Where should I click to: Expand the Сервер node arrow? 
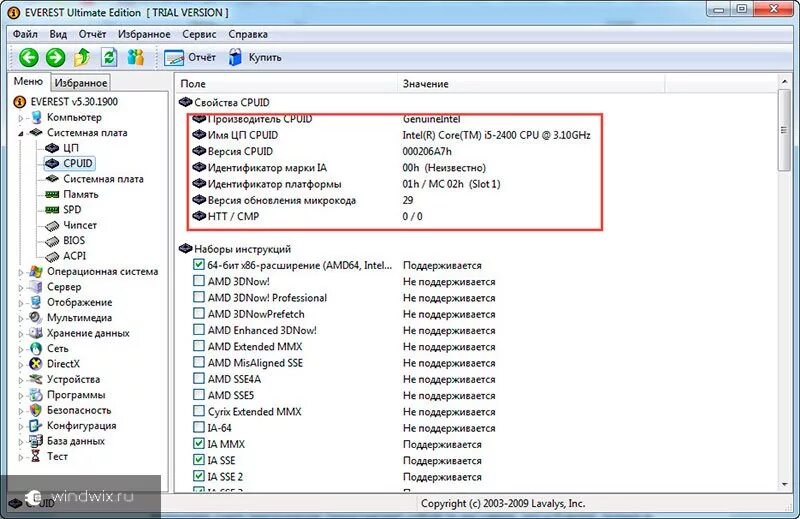(21, 287)
